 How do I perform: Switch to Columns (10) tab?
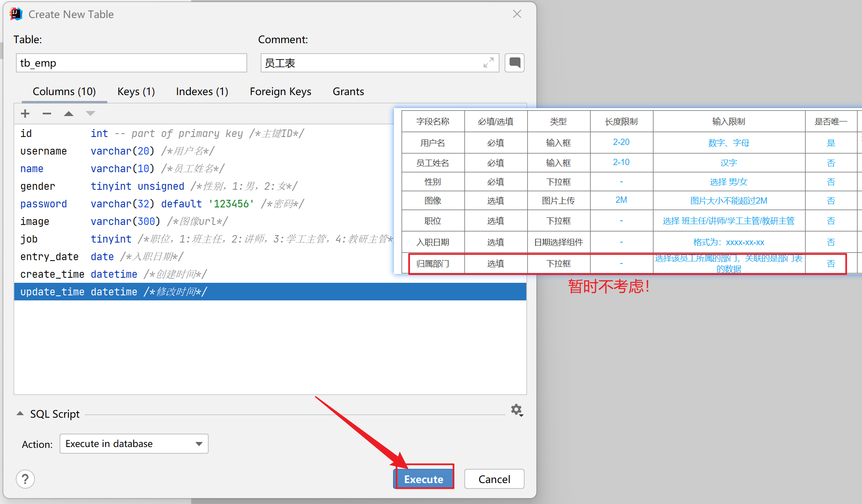(64, 91)
